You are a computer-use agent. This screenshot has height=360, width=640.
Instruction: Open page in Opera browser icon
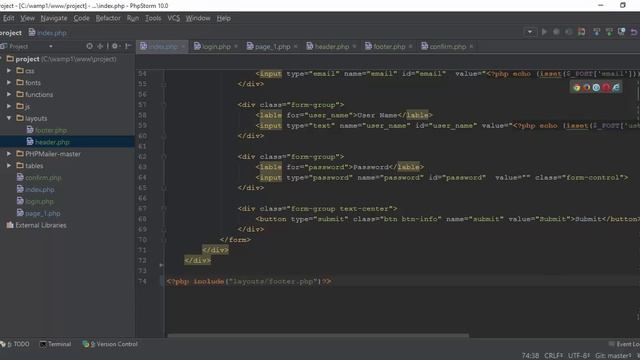tap(606, 87)
